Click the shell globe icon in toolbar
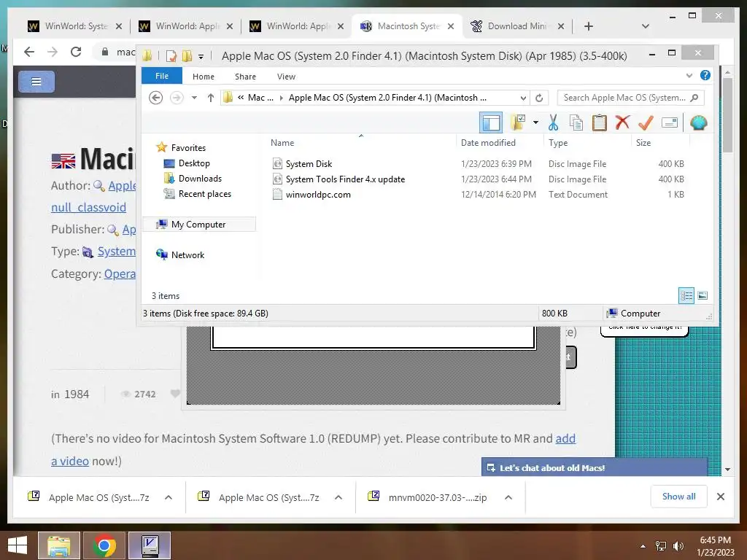Screen dimensions: 747x560 coord(698,122)
